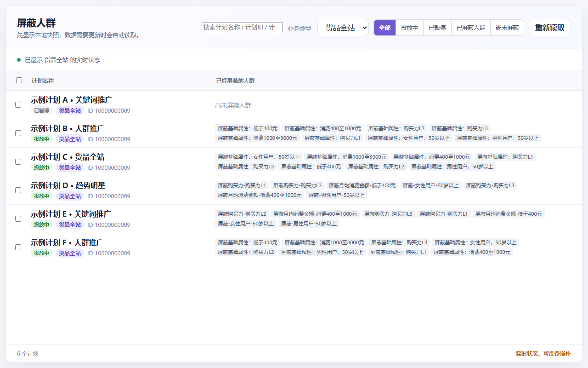Click 屏蔽基础属性：消费400至1000元 tag in plan F row
This screenshot has height=368, width=588.
pos(472,252)
